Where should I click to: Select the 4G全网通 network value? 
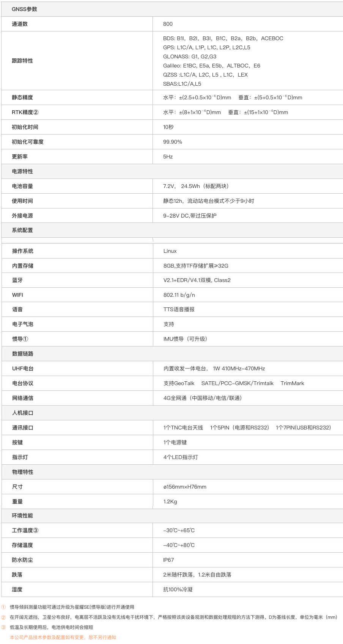click(x=203, y=398)
